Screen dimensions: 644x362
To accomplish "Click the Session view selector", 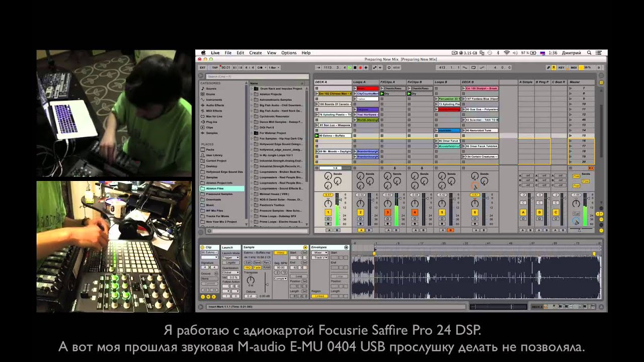I will [x=601, y=82].
